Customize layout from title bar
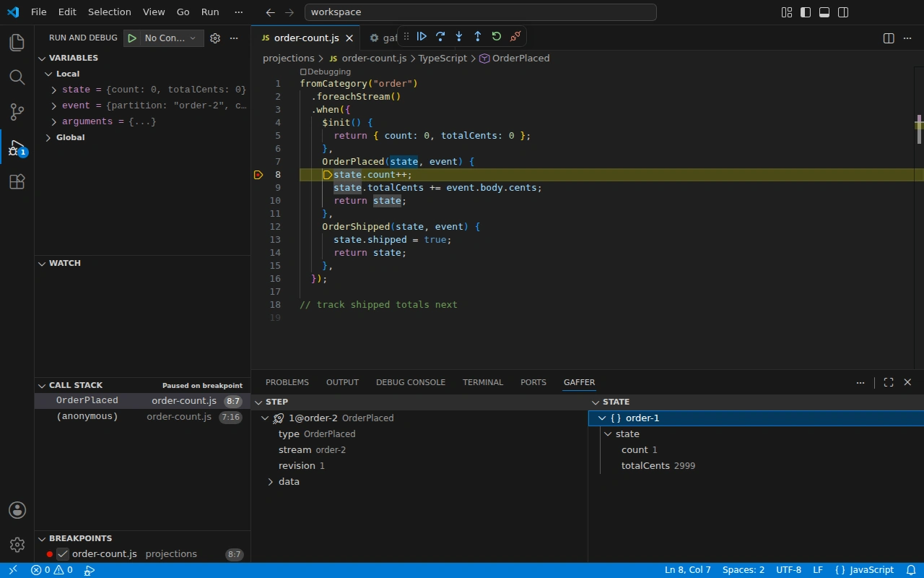Viewport: 924px width, 578px height. click(787, 12)
